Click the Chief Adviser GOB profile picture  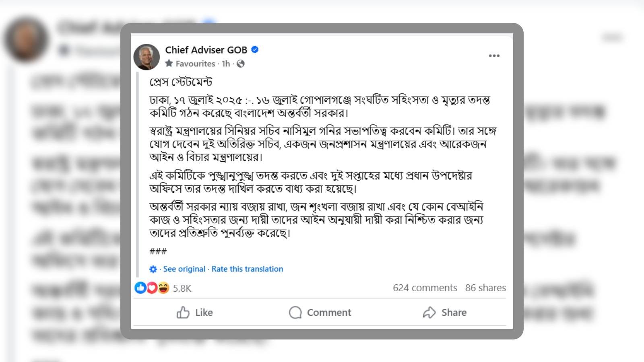147,57
